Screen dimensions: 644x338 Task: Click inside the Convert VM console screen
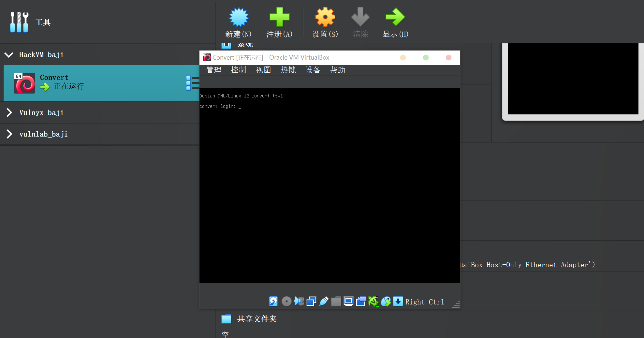(330, 185)
